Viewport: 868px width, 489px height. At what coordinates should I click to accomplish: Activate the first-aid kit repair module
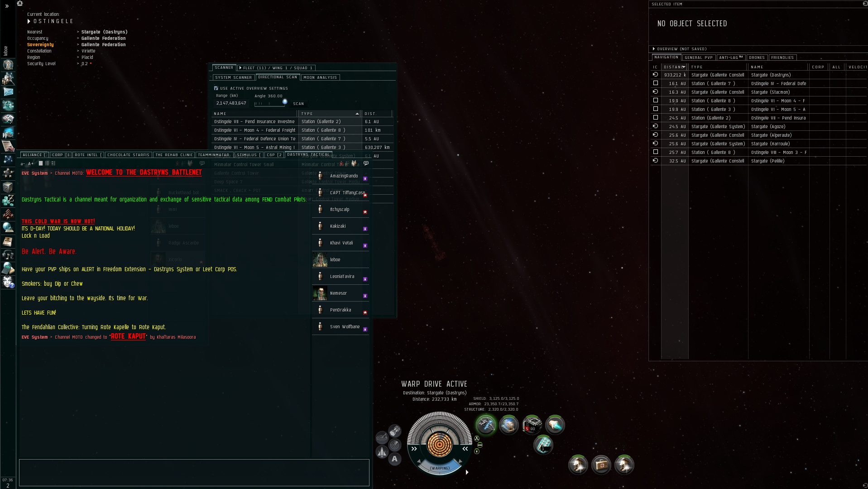coord(601,465)
